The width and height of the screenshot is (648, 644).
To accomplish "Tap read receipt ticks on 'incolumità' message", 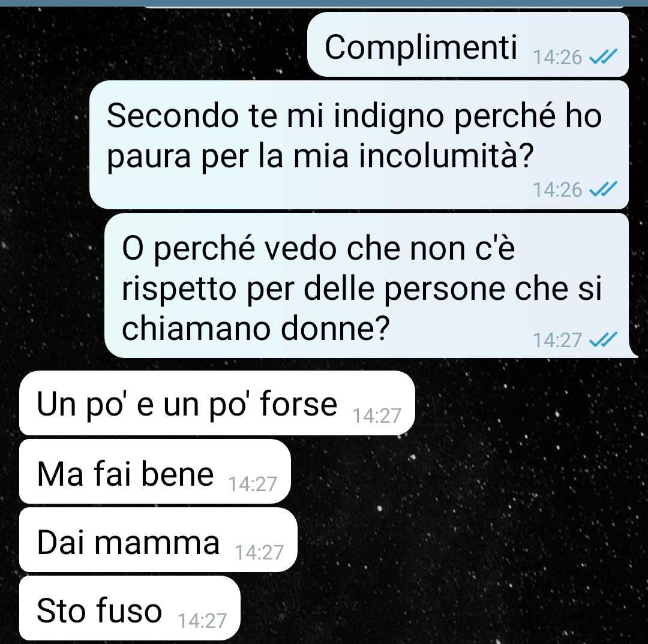I will point(602,189).
